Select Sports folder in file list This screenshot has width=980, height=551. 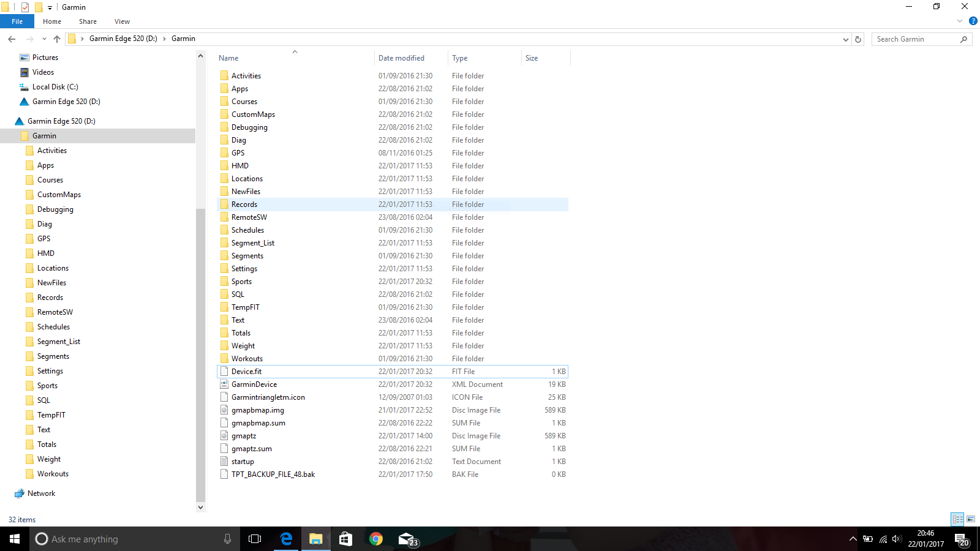point(241,282)
